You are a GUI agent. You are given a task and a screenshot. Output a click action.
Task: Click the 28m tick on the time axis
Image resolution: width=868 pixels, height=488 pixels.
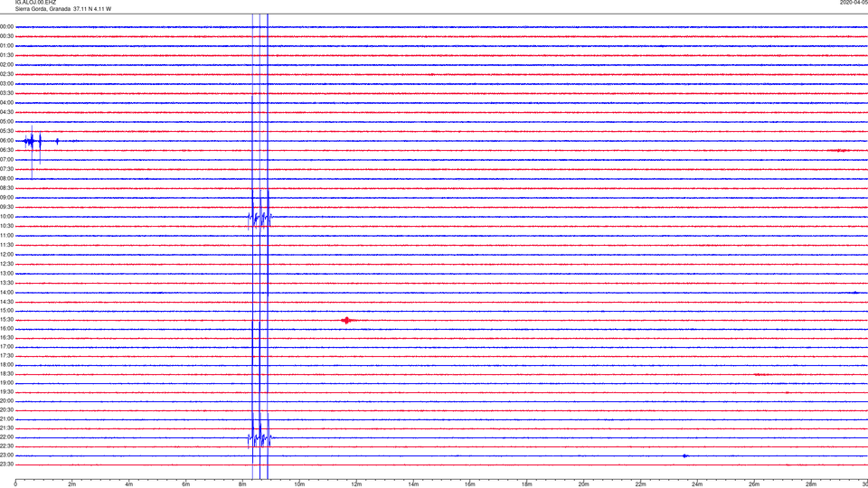811,484
